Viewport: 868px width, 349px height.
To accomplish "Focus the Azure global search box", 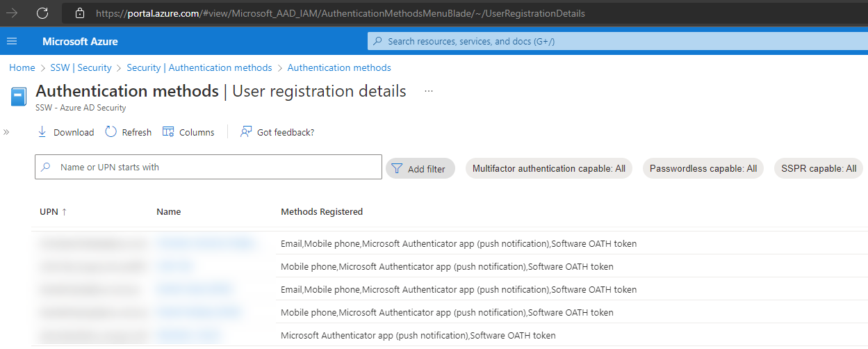I will (x=615, y=41).
